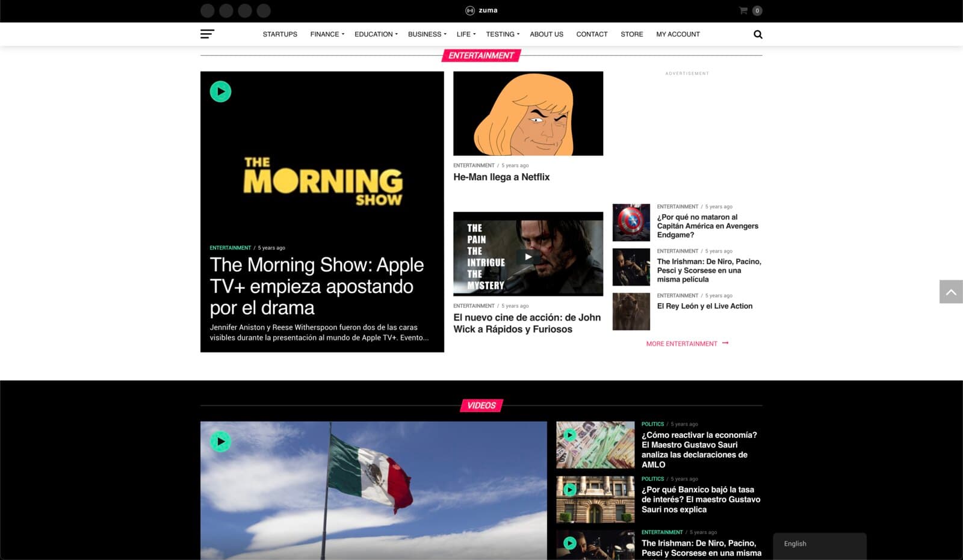Open the Contact page
Image resolution: width=963 pixels, height=560 pixels.
[x=592, y=34]
